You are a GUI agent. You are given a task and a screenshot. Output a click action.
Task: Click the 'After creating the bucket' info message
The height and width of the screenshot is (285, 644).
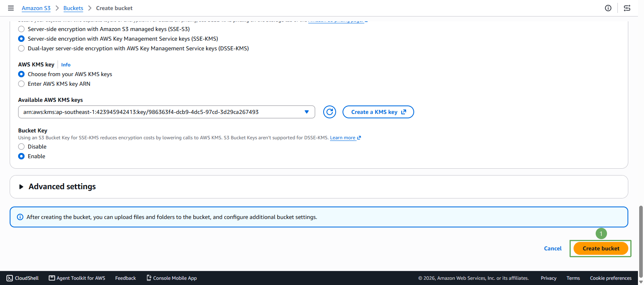click(x=172, y=217)
